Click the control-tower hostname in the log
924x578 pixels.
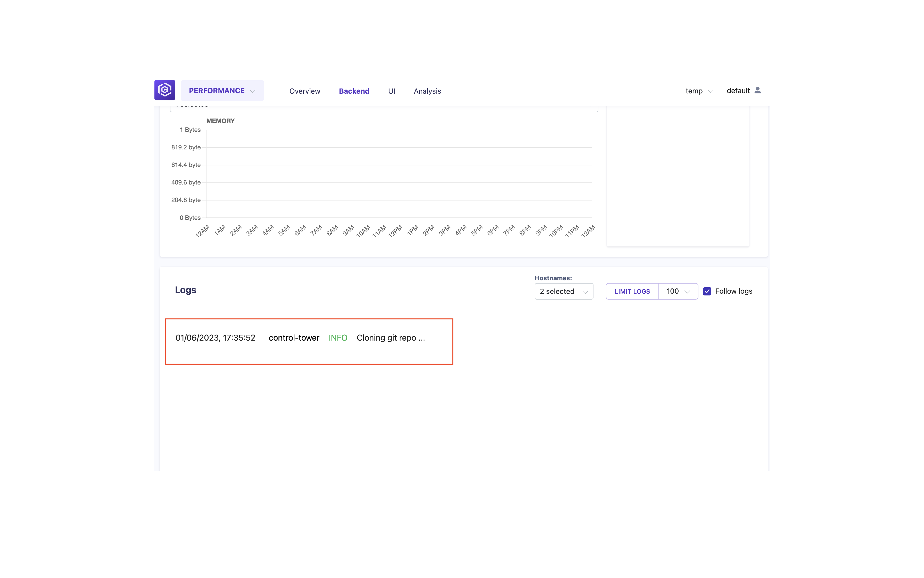click(294, 338)
